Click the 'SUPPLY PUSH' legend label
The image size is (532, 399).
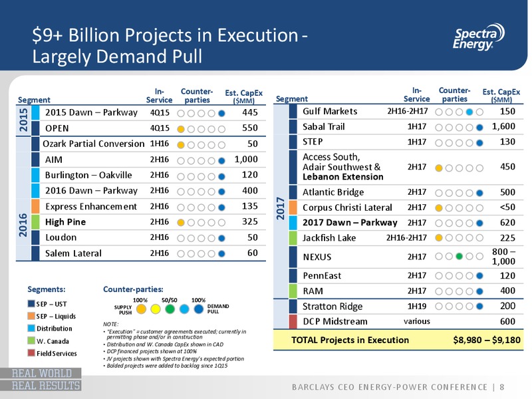[x=123, y=310]
